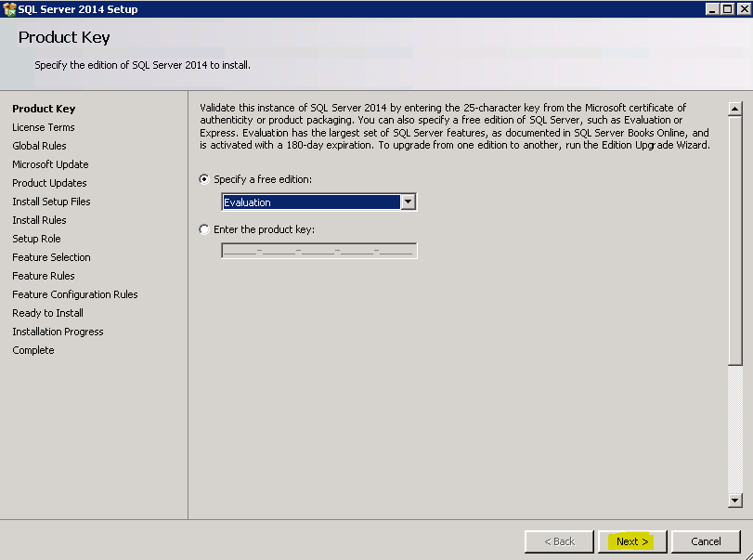Click the SQL Server Setup title bar icon
The height and width of the screenshot is (560, 753).
coord(9,9)
